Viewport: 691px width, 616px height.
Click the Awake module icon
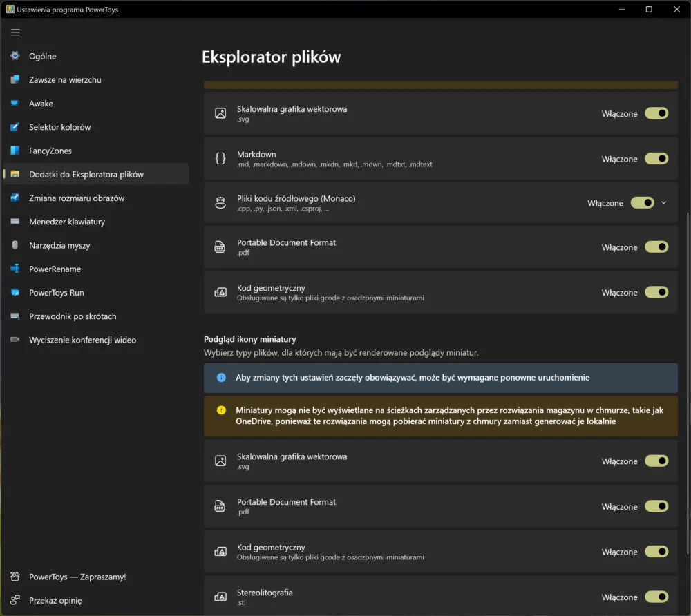(15, 103)
